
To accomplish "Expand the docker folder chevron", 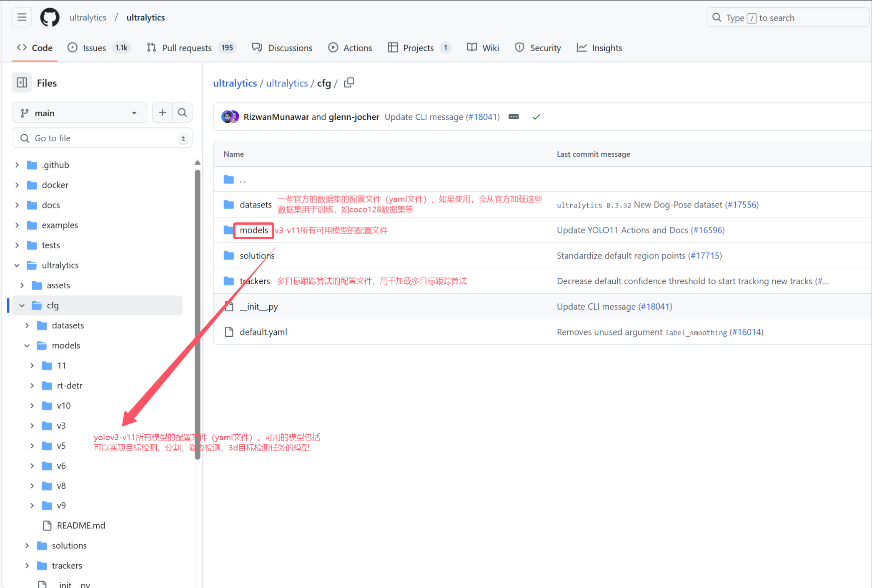I will 17,185.
